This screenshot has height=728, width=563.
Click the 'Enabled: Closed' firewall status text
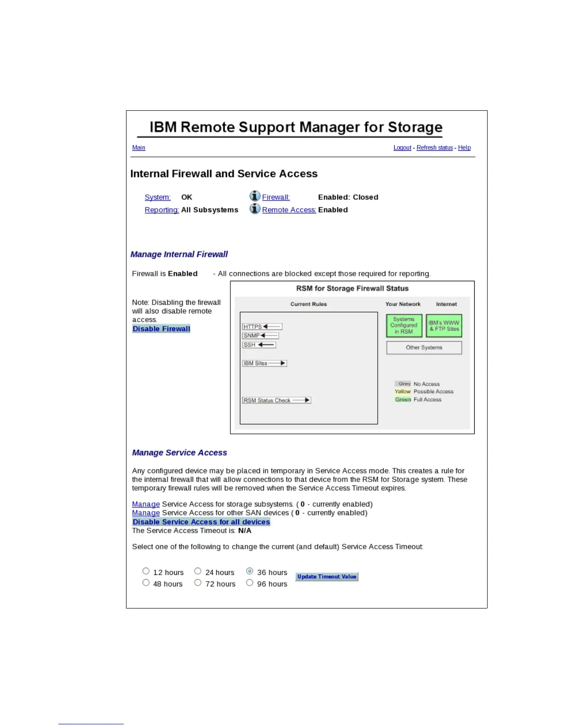[348, 197]
